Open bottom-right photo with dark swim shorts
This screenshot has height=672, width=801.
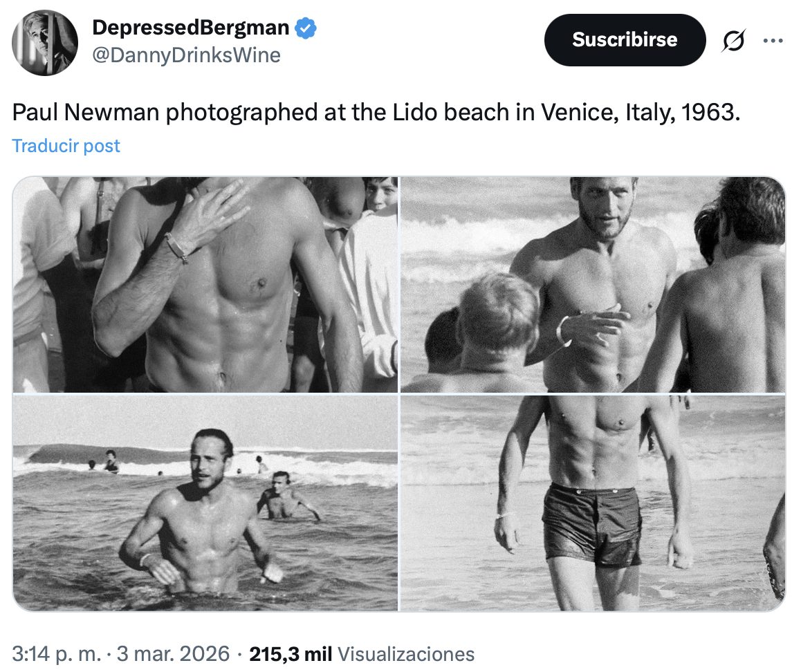(x=593, y=503)
